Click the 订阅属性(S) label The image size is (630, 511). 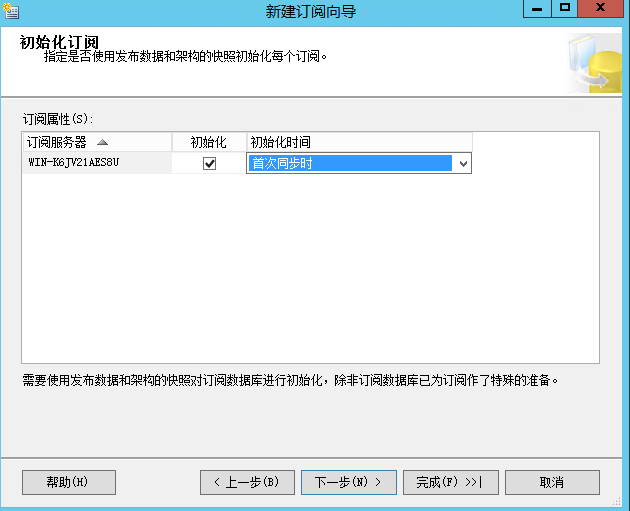[x=58, y=119]
